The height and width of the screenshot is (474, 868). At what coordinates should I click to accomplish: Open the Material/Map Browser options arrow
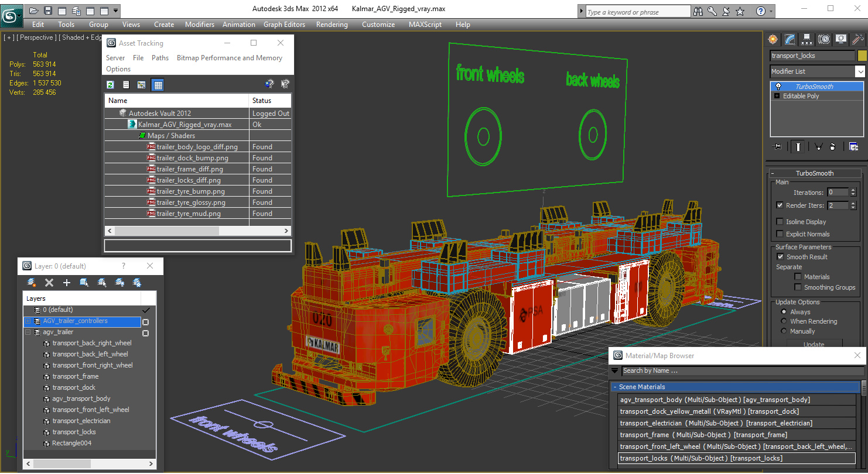(x=615, y=370)
